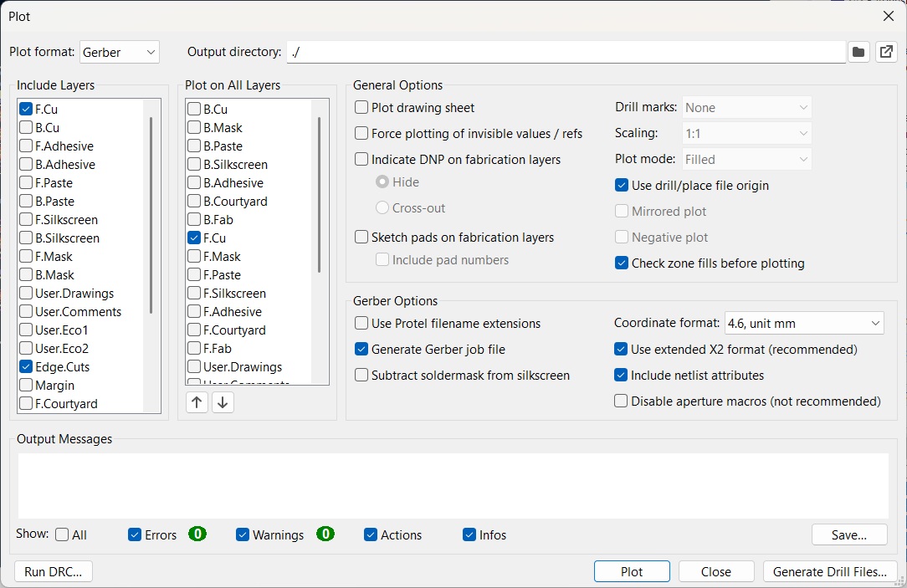
Task: Browse for output directory folder icon
Action: pyautogui.click(x=858, y=52)
